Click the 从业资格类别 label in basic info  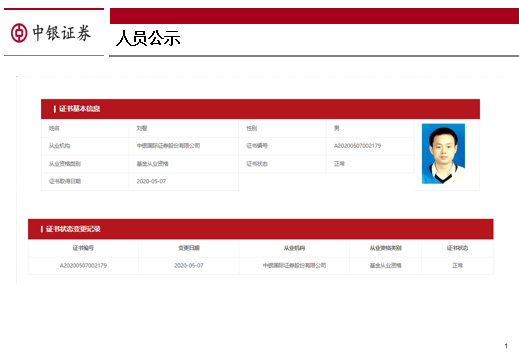coord(65,164)
